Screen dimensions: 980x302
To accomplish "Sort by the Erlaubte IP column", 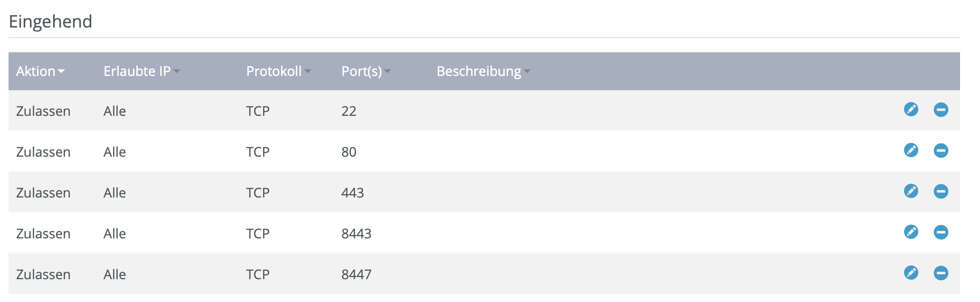I will pos(141,71).
